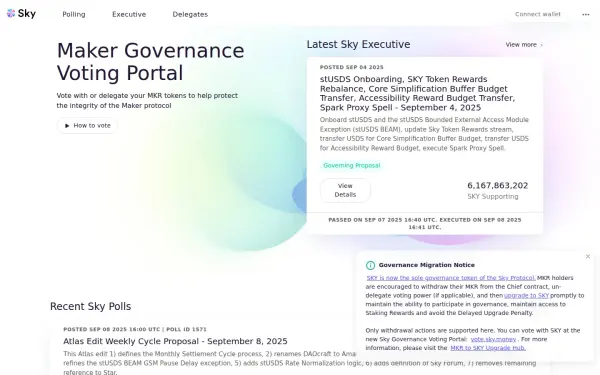Open the Delegates page
The image size is (600, 375).
pos(190,14)
